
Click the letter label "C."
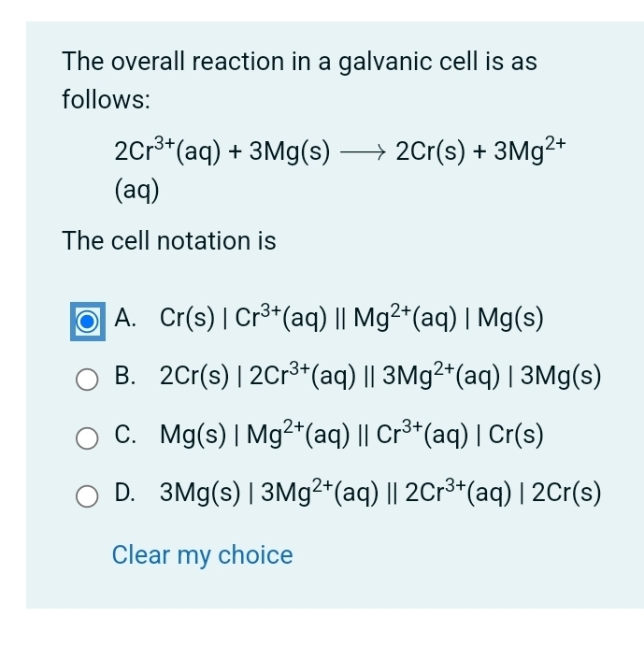point(125,434)
